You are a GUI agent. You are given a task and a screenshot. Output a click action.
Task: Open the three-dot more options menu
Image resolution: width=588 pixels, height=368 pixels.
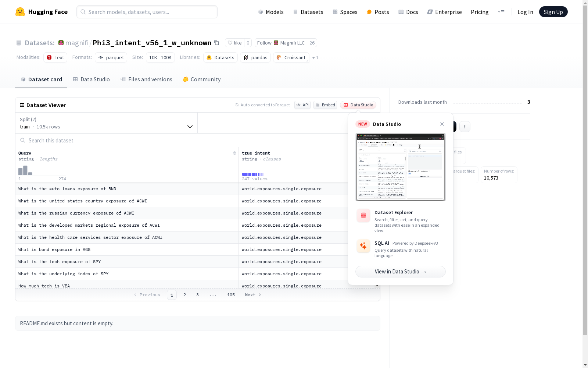click(465, 127)
